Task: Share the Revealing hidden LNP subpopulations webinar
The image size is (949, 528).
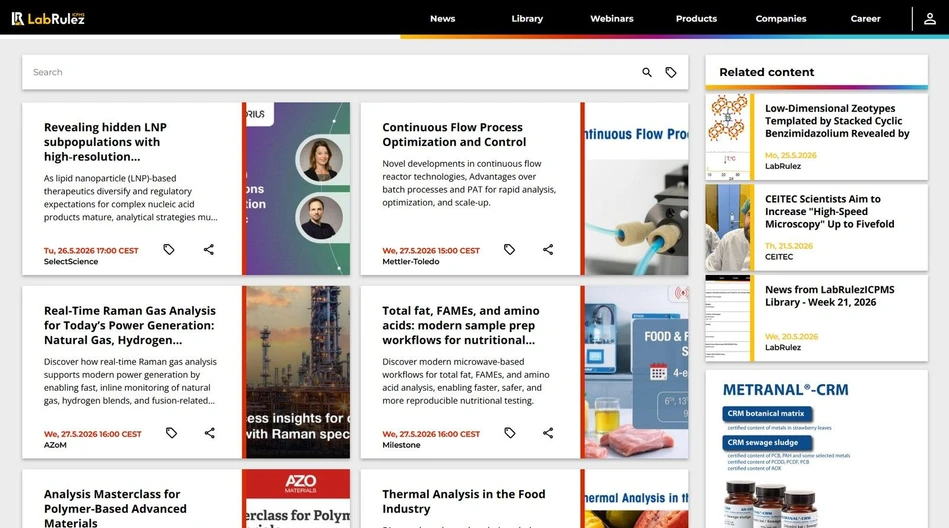Action: pos(209,249)
